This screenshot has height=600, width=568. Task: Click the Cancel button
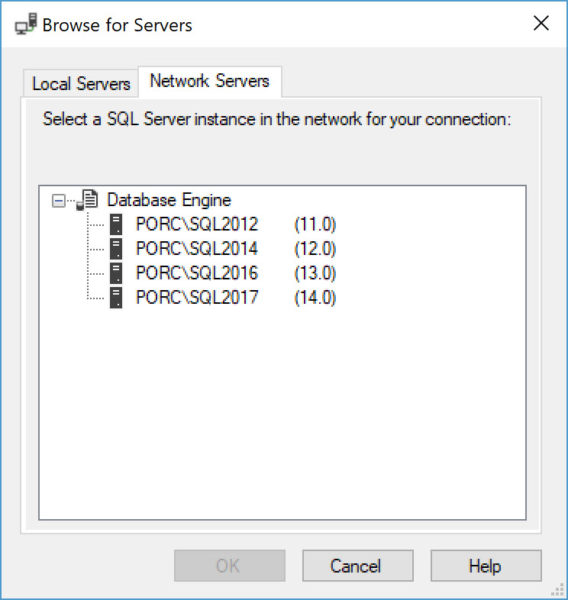pos(358,566)
